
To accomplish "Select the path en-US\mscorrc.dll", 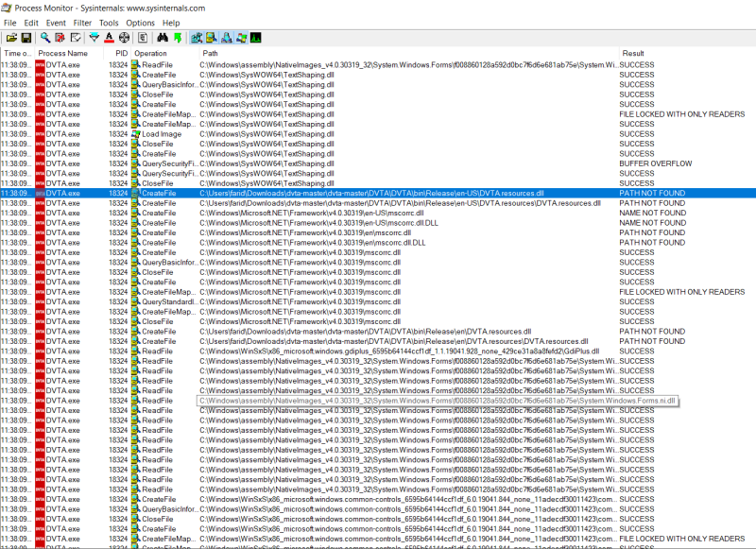I will click(312, 213).
